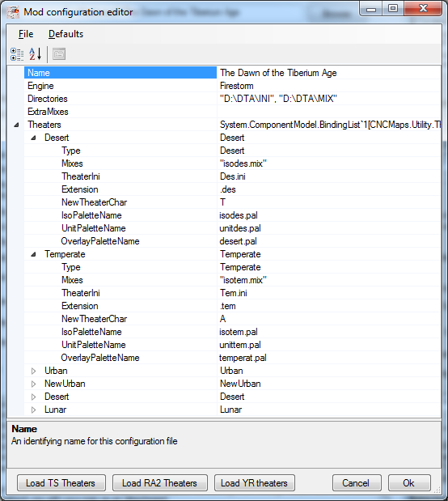The width and height of the screenshot is (448, 501).
Task: Click the Load TS Theaters button
Action: coord(61,482)
